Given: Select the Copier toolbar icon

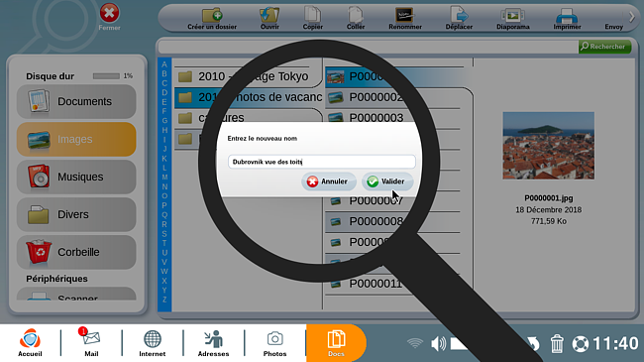Looking at the screenshot, I should (312, 15).
